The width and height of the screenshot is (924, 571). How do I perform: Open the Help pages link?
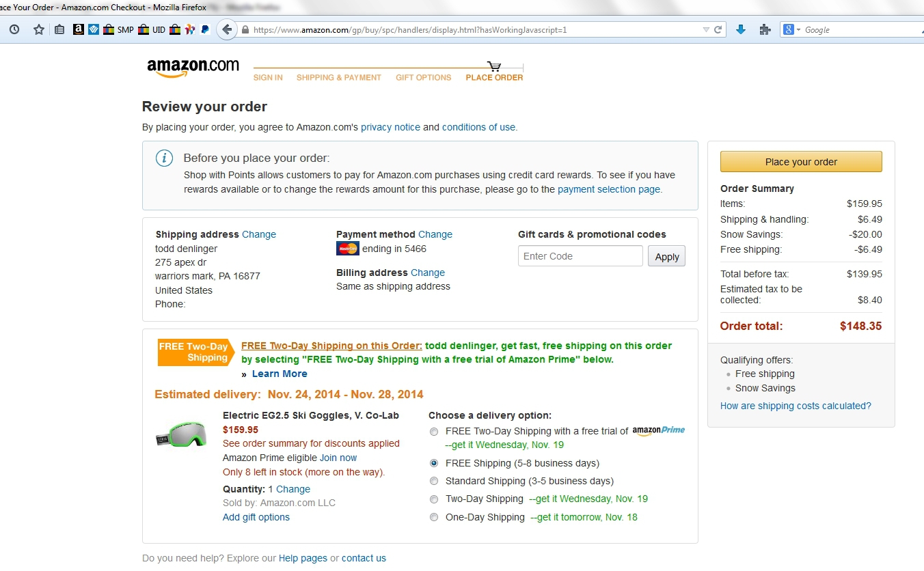click(x=303, y=558)
